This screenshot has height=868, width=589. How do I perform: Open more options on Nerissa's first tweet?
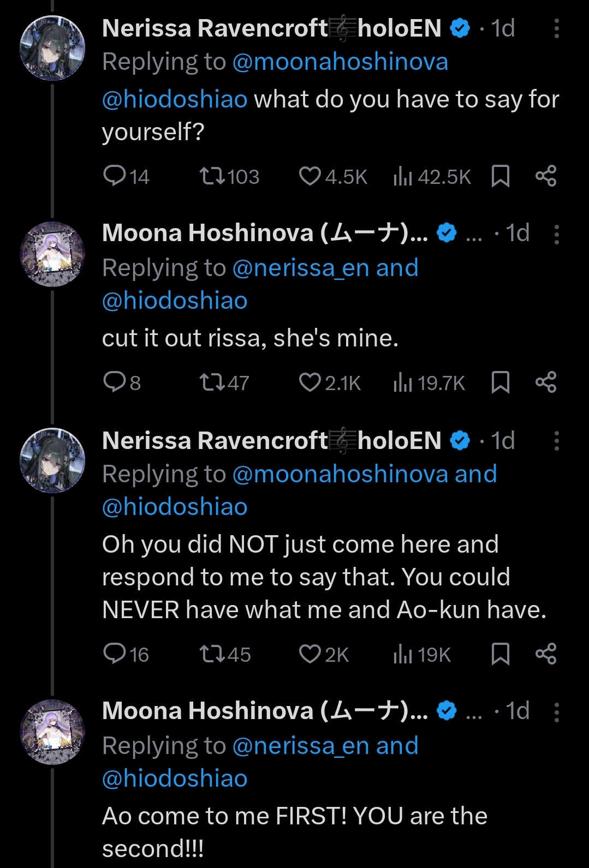point(556,29)
